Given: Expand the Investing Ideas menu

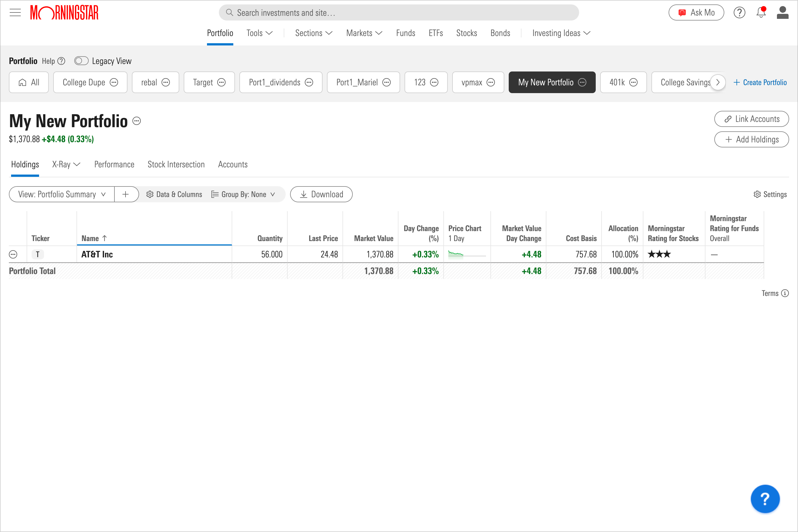Looking at the screenshot, I should (561, 33).
